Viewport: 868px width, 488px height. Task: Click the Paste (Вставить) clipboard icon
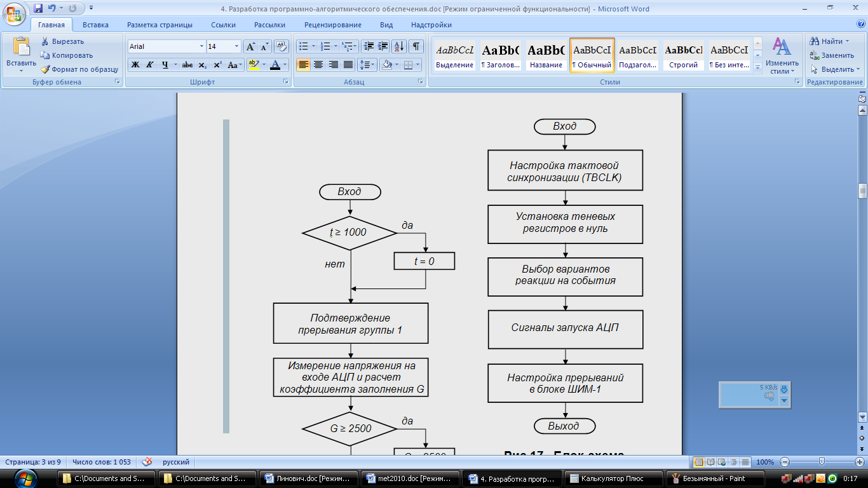coord(21,48)
